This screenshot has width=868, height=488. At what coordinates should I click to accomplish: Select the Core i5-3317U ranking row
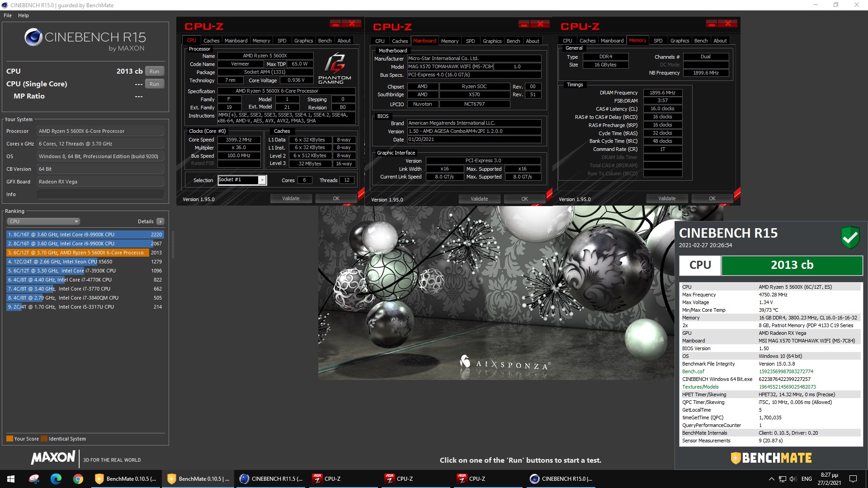click(85, 307)
